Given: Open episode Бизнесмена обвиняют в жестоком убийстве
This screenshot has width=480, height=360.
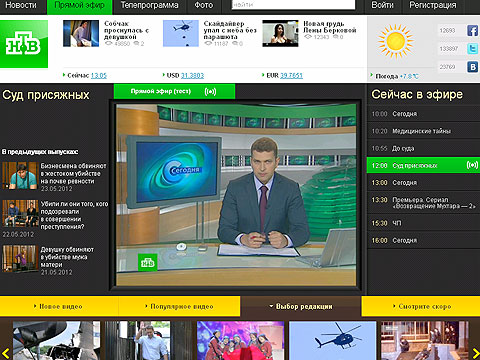Looking at the screenshot, I should [x=73, y=173].
